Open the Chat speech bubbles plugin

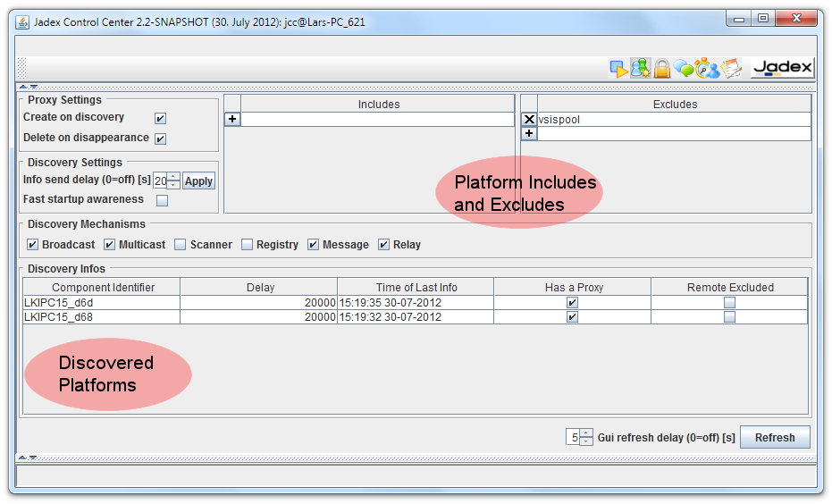[x=685, y=68]
